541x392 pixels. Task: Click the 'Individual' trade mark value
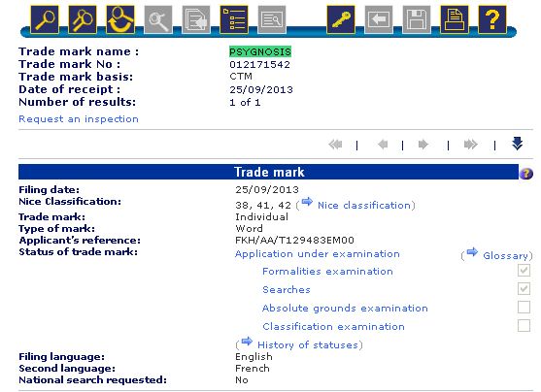(262, 216)
